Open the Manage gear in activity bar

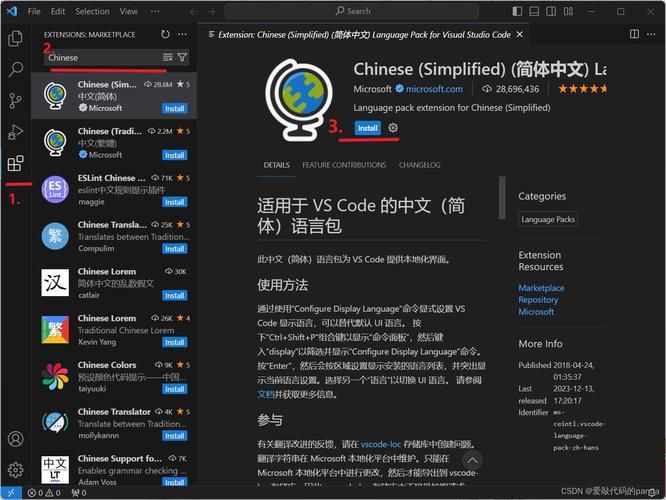pos(16,470)
